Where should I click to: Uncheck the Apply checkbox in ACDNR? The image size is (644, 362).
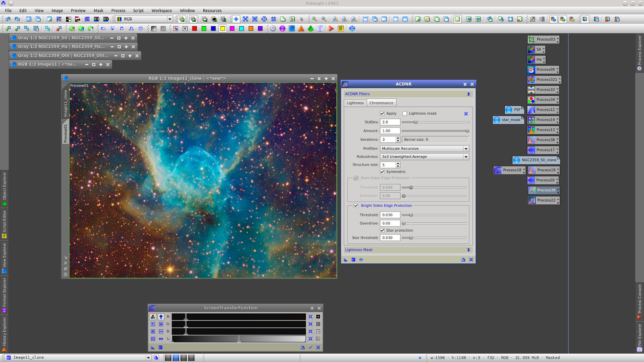coord(382,113)
